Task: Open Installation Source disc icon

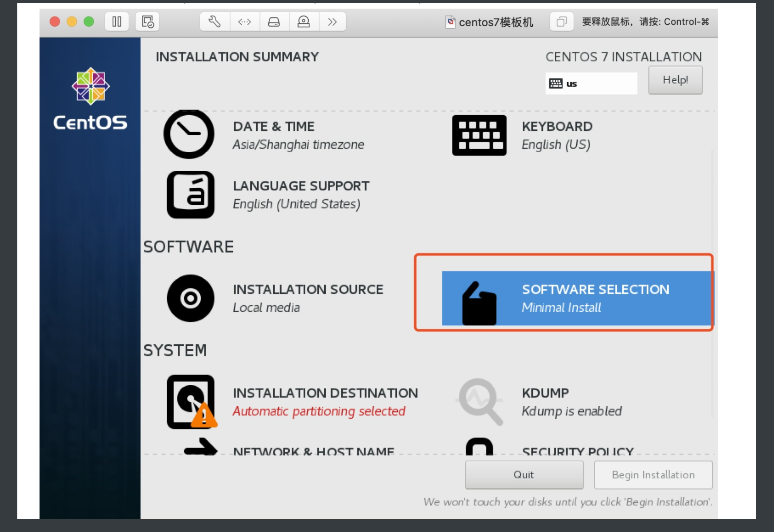Action: click(x=190, y=298)
